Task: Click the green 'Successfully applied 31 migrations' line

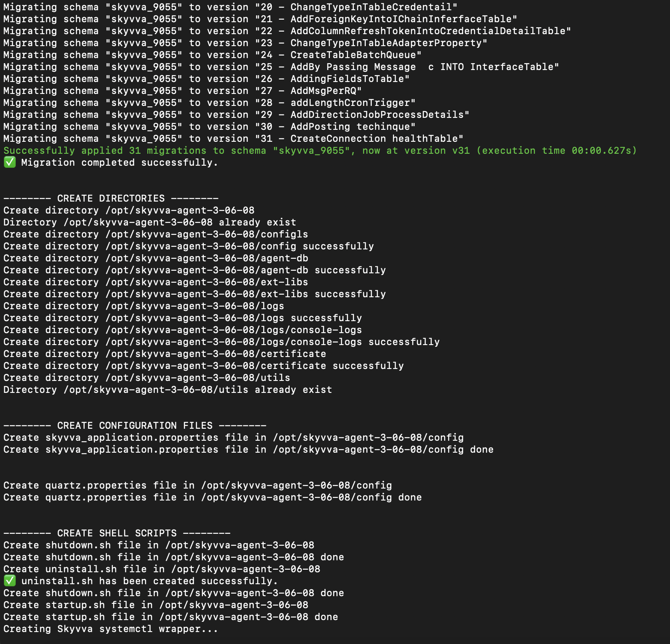Action: point(320,150)
